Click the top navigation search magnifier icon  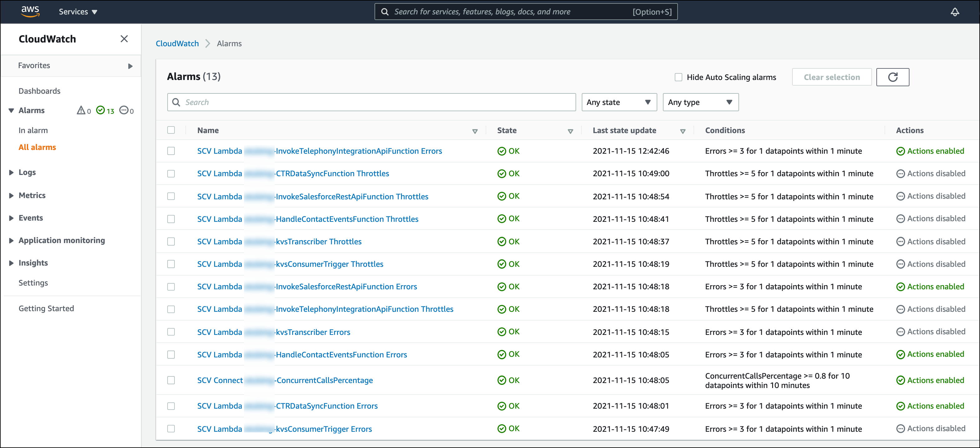click(385, 12)
